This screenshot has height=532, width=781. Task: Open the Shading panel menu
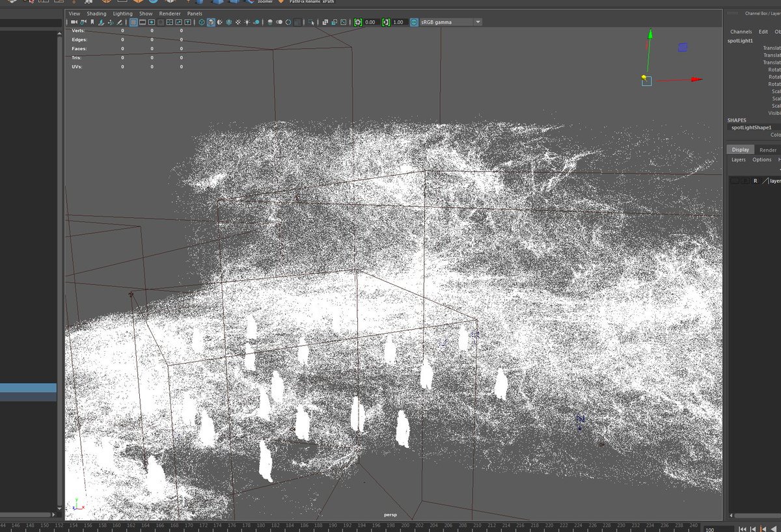(96, 13)
